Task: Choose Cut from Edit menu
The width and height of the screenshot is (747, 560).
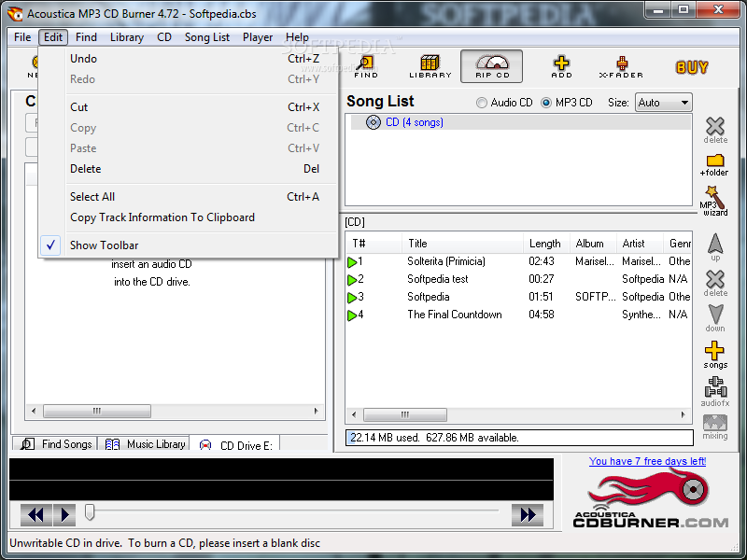Action: click(189, 107)
